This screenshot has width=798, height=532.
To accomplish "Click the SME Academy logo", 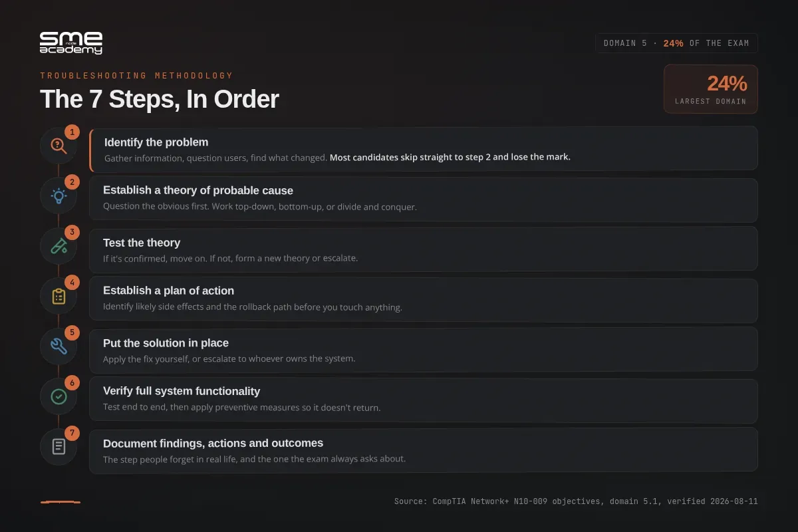I will point(71,43).
